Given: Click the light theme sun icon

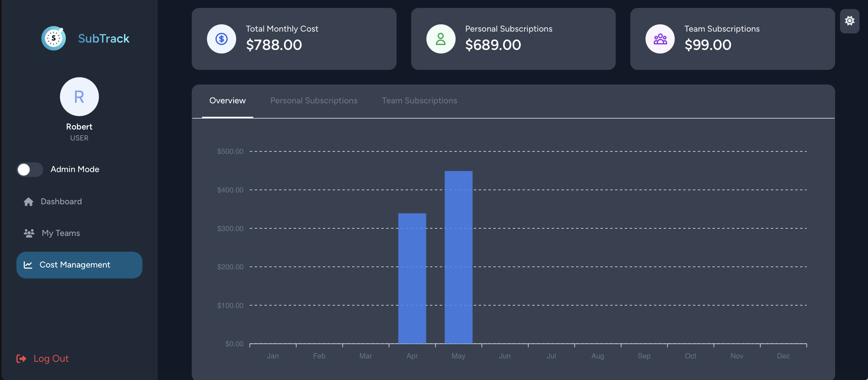Looking at the screenshot, I should click(x=849, y=21).
